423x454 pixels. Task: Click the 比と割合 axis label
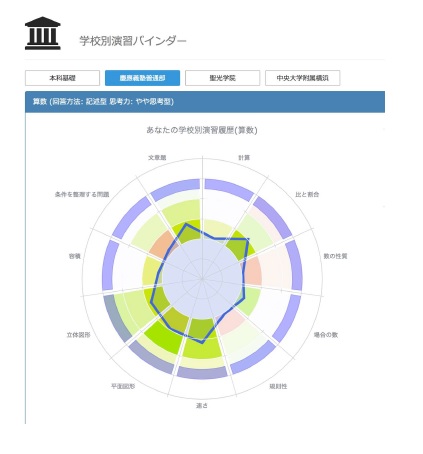[307, 194]
